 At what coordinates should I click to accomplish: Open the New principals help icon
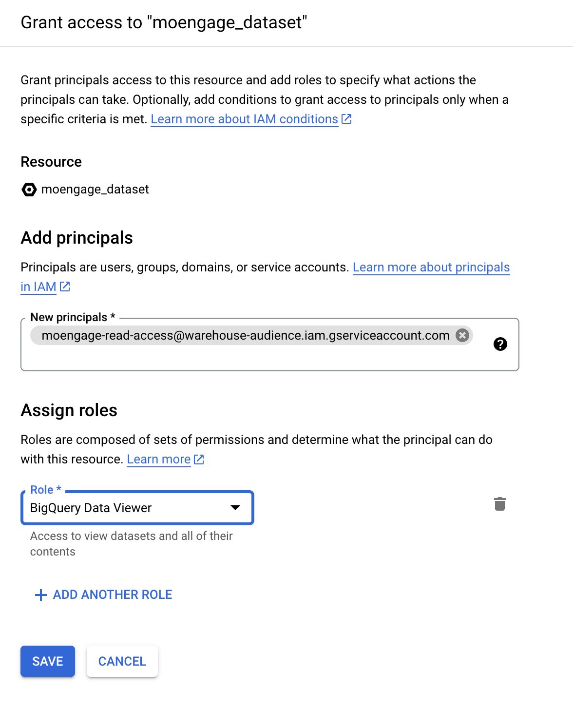500,344
